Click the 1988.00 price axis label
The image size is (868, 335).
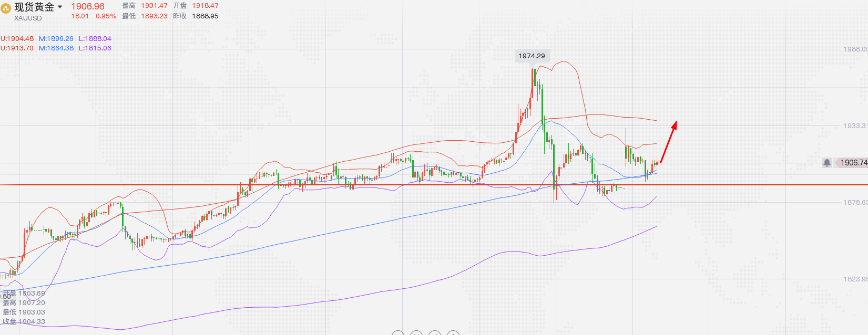pos(855,49)
